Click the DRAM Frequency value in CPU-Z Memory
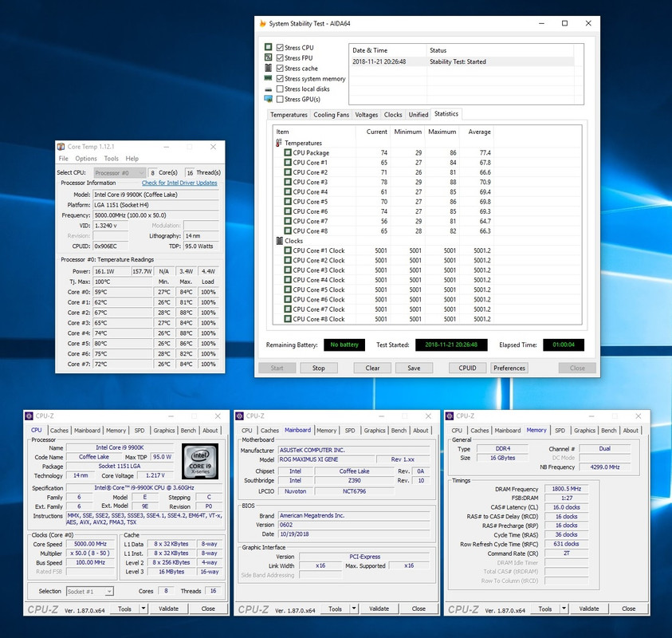Image resolution: width=672 pixels, height=638 pixels. [566, 489]
